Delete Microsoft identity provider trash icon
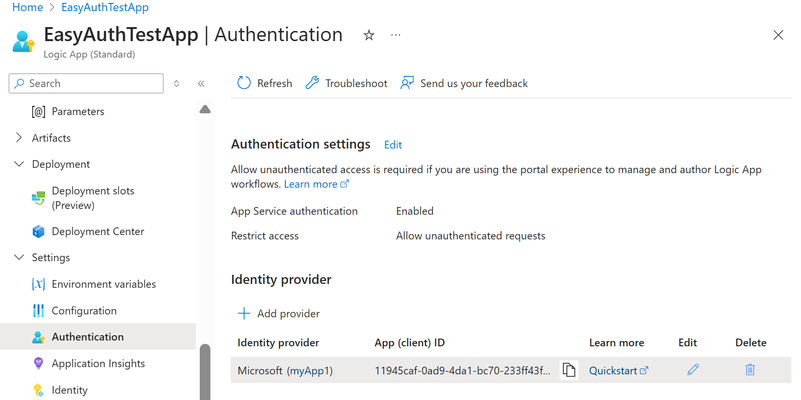Viewport: 801px width, 400px height. 750,369
